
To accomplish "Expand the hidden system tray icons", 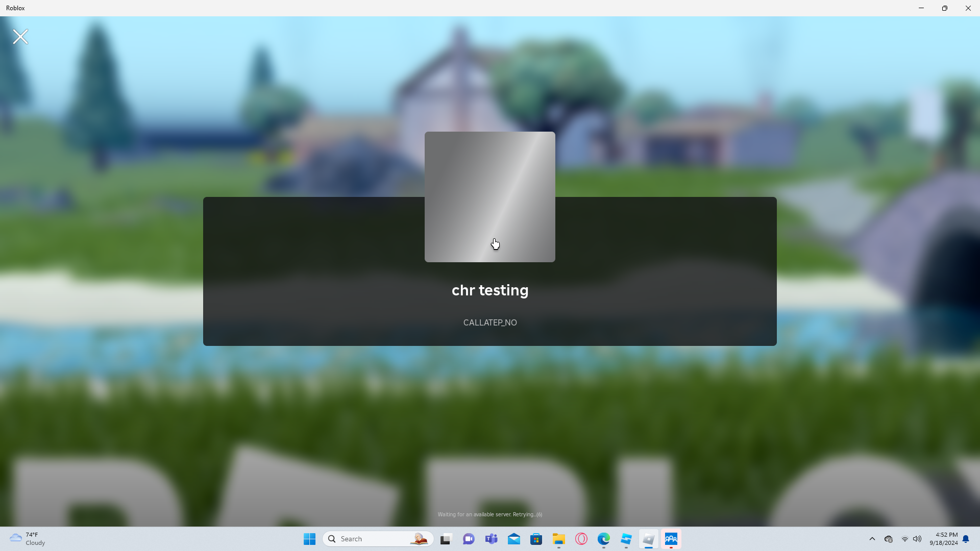I will (872, 539).
